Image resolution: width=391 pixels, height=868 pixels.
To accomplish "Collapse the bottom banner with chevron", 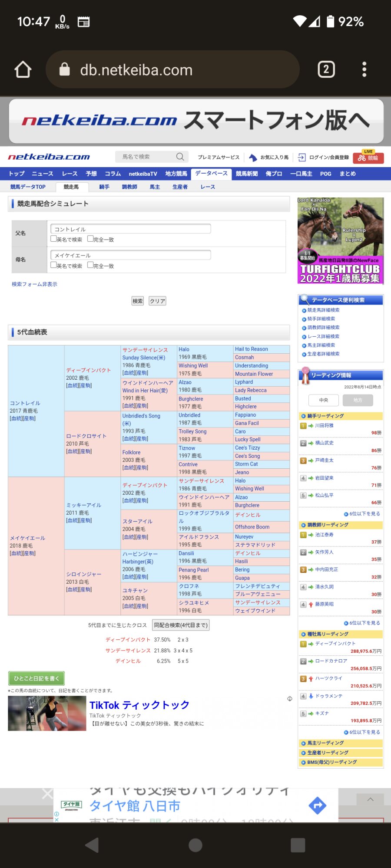I will point(370,799).
